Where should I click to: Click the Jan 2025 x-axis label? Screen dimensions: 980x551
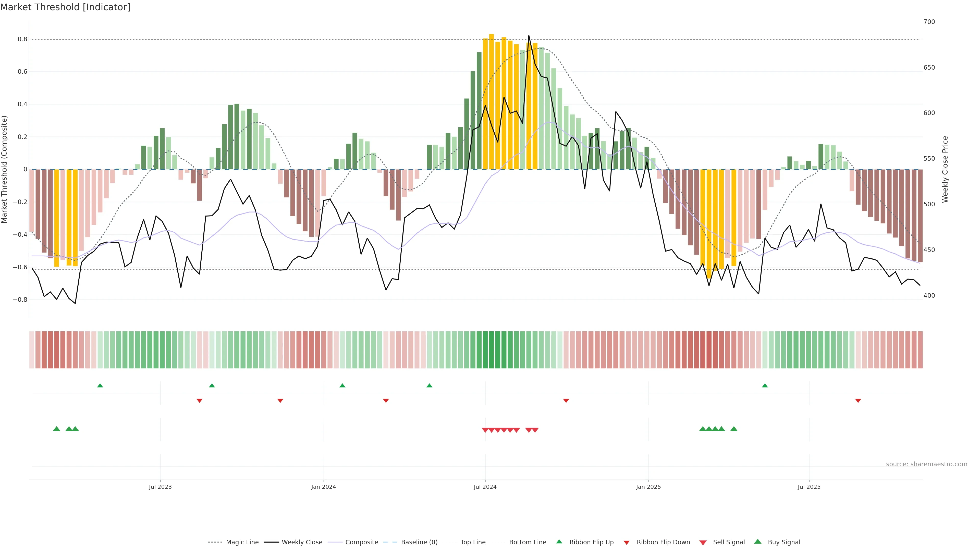(648, 487)
